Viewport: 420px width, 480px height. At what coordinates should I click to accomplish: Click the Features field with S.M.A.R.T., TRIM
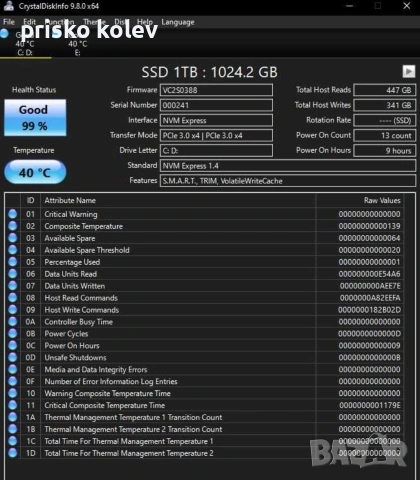288,181
